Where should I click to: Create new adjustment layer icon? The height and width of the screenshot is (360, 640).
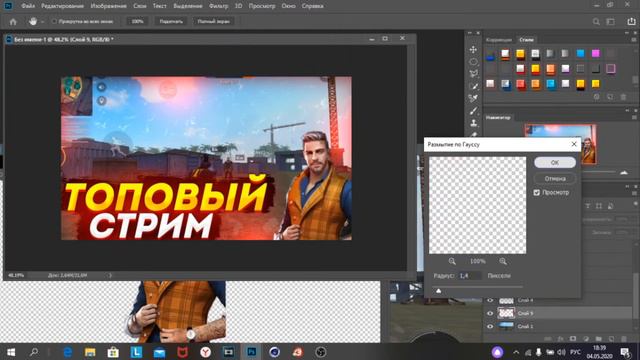pos(586,339)
